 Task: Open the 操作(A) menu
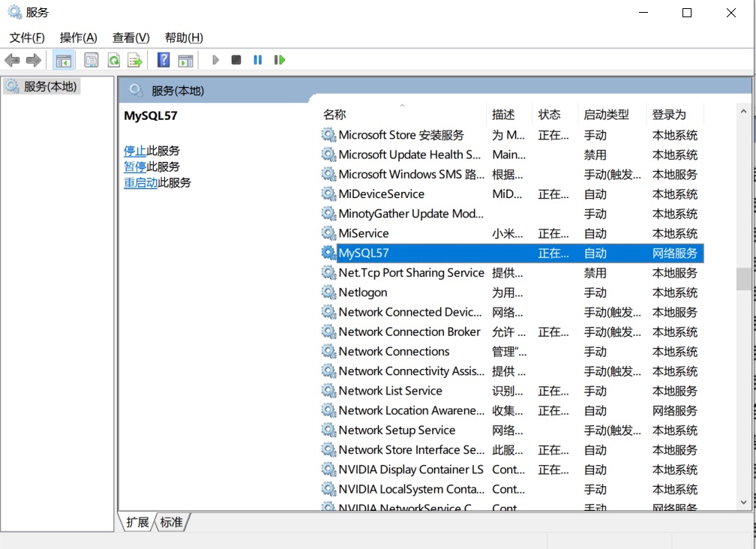coord(79,37)
